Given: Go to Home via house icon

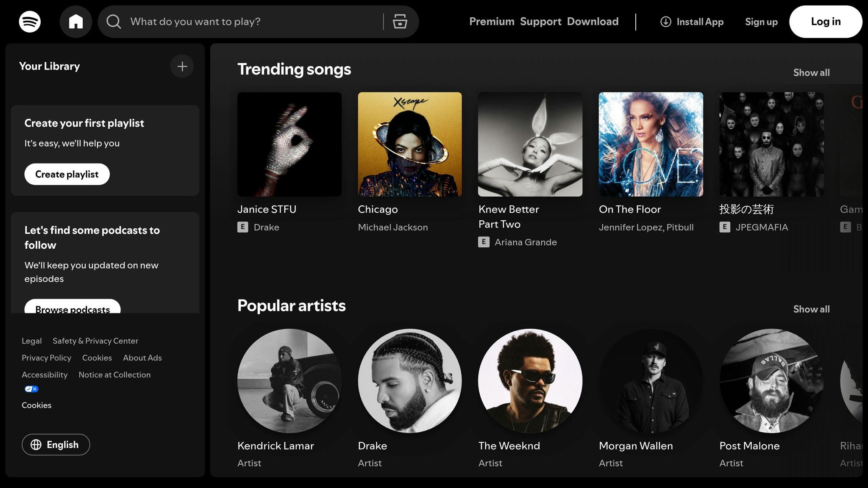Looking at the screenshot, I should [76, 22].
